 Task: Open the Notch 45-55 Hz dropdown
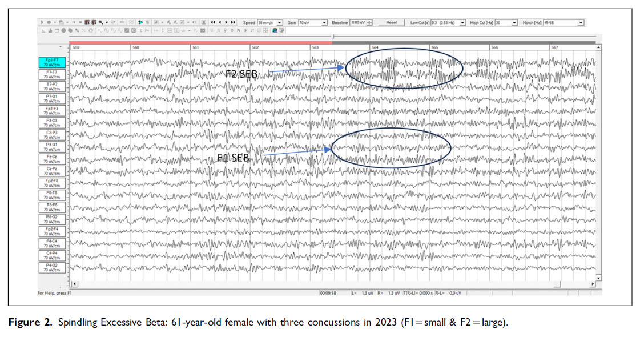[x=581, y=22]
